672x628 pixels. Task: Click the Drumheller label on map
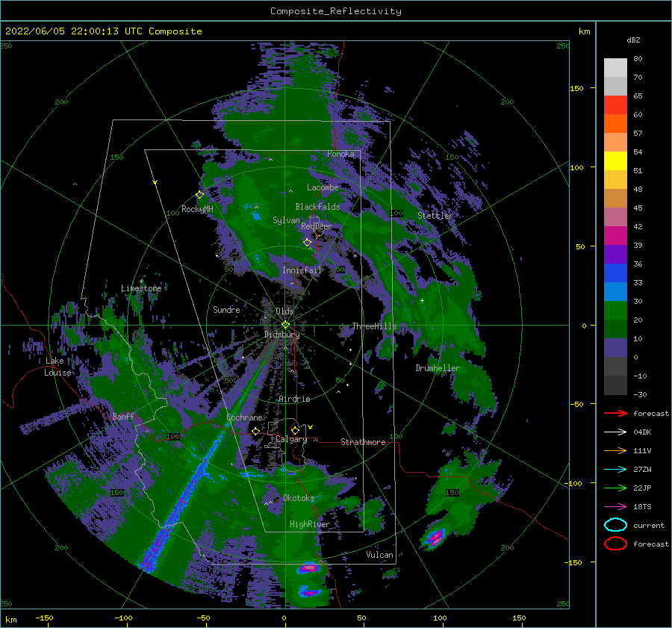click(438, 368)
